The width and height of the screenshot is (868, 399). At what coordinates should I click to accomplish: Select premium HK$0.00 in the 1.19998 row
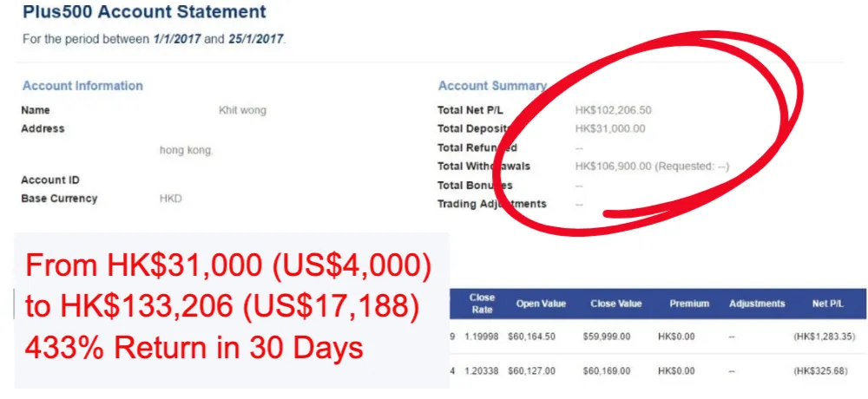pyautogui.click(x=676, y=337)
